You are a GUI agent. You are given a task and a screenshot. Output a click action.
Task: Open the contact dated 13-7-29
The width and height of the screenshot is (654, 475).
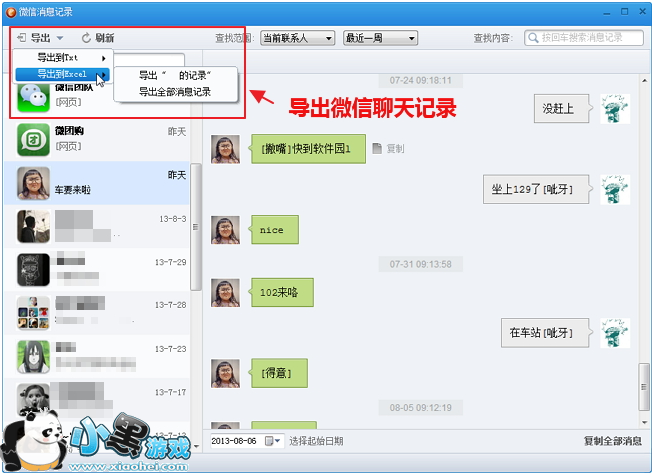97,270
